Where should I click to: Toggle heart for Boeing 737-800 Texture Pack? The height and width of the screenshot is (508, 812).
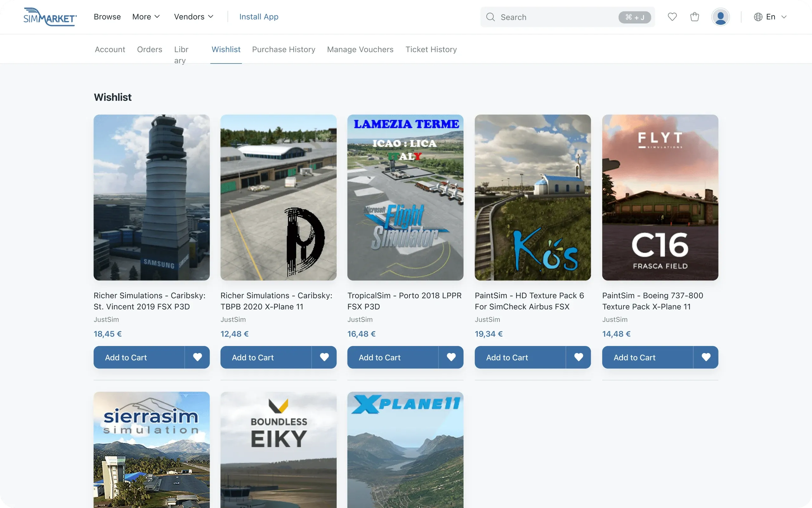click(x=706, y=357)
